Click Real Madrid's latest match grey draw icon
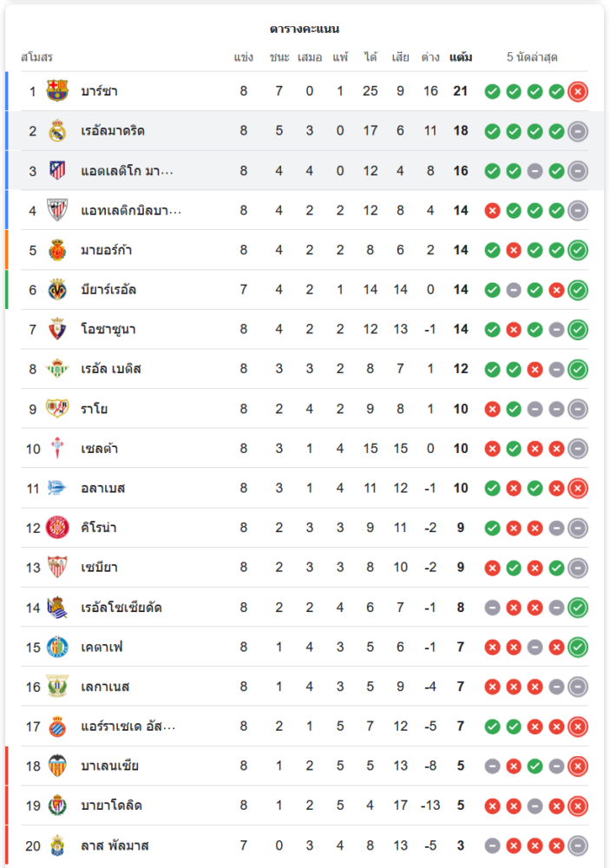This screenshot has width=610, height=868. tap(578, 131)
